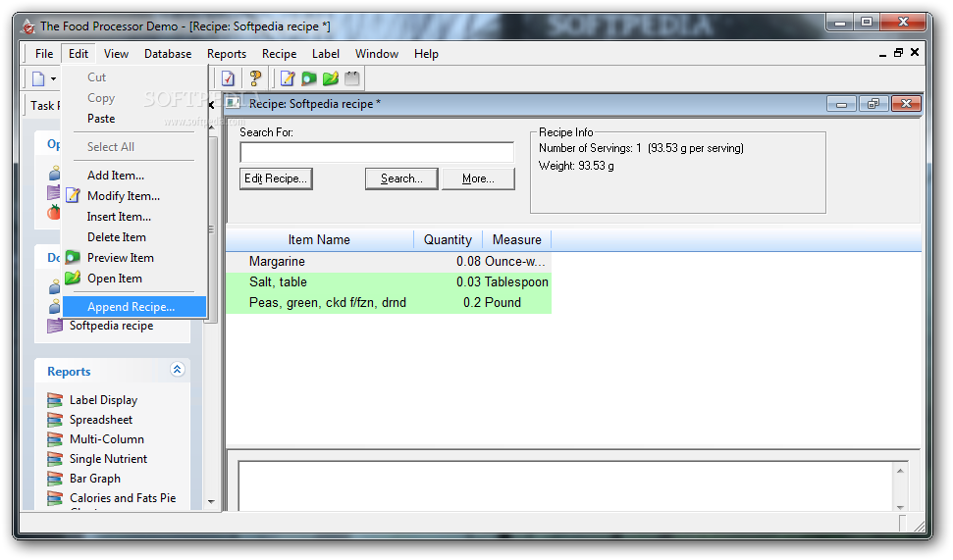Select the Salt, table row
This screenshot has height=560, width=953.
[x=389, y=281]
